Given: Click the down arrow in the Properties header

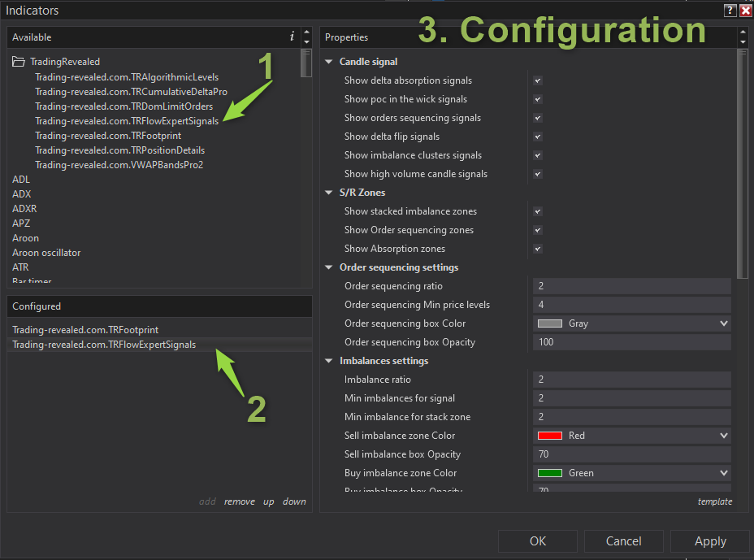Looking at the screenshot, I should click(x=743, y=41).
